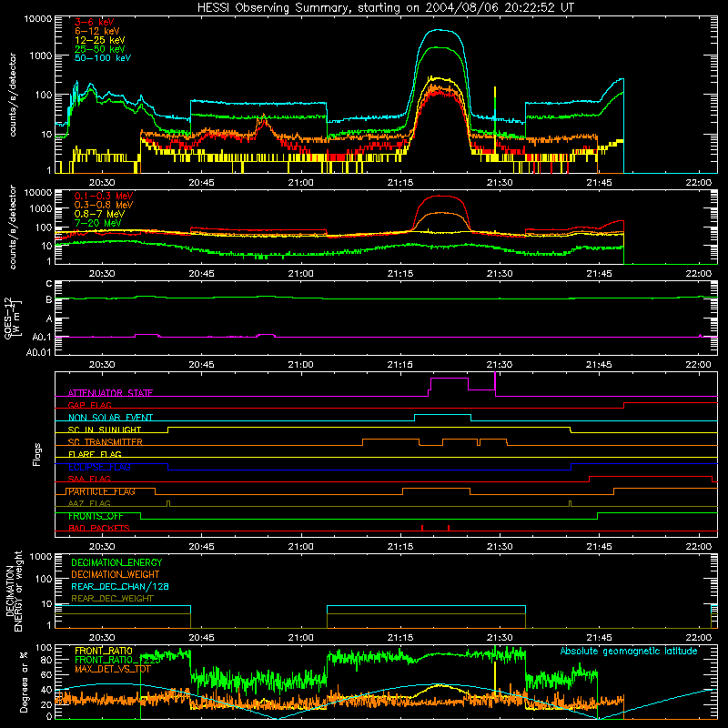Click the 22:00 tick label under flags plot
Viewport: 728px width, 728px height.
[698, 547]
